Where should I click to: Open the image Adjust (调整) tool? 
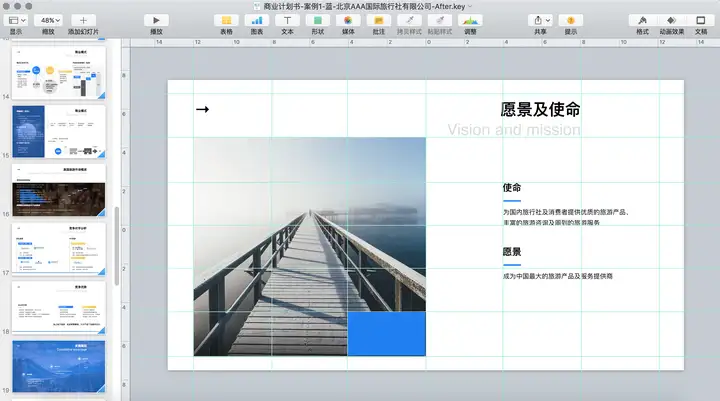tap(470, 20)
